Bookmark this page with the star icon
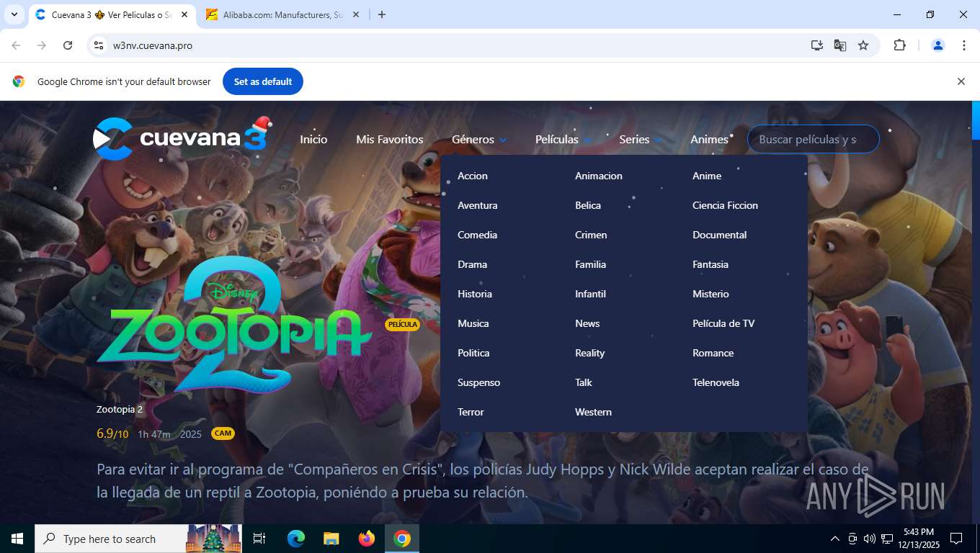 863,45
